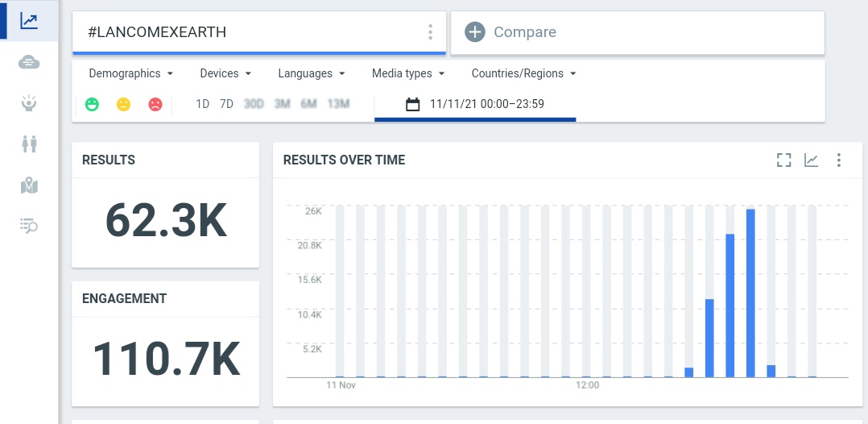
Task: Open options menu for #LANCOMEXEARTH query
Action: 430,32
